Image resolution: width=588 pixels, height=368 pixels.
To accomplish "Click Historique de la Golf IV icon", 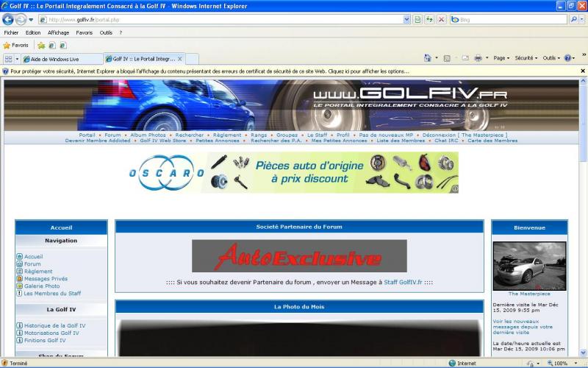I will pos(20,325).
